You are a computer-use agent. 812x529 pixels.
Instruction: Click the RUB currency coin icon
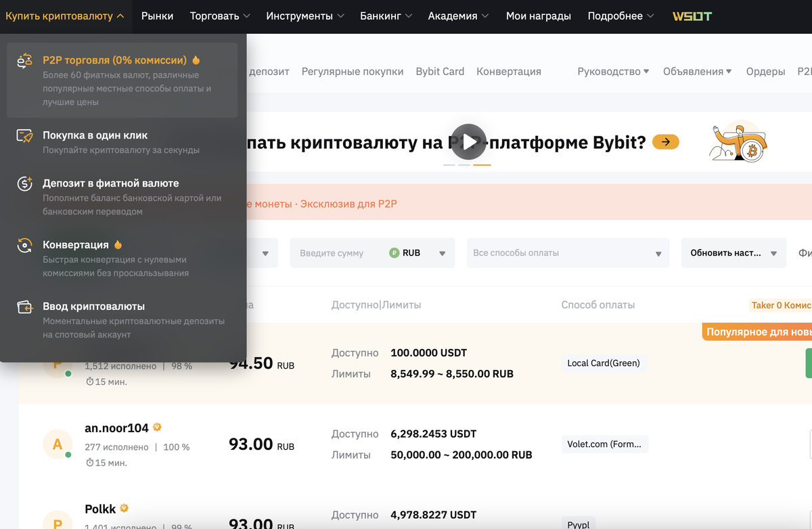394,253
